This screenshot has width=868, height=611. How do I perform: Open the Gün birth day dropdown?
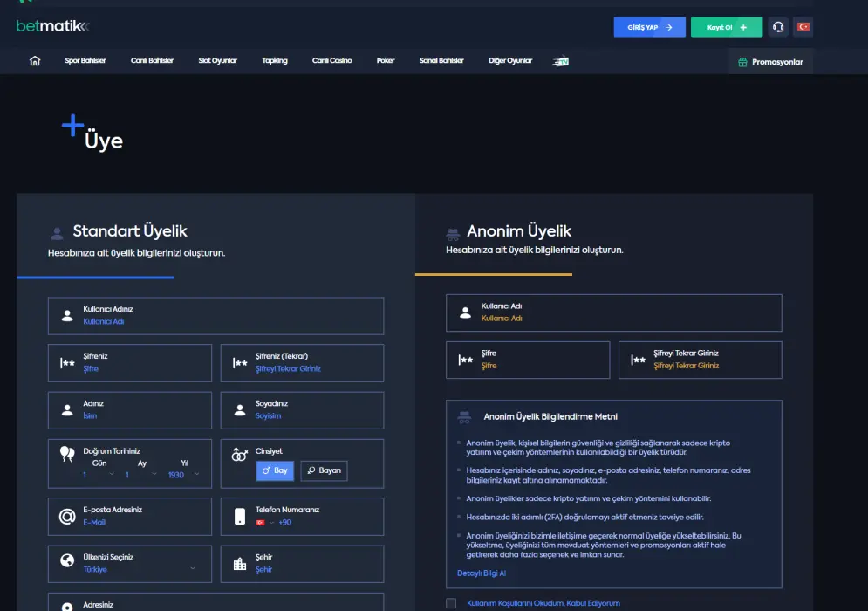(x=99, y=475)
